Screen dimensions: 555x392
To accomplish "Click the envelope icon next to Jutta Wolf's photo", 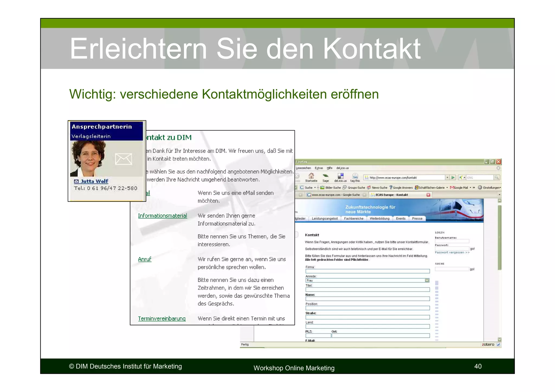I will coord(123,159).
